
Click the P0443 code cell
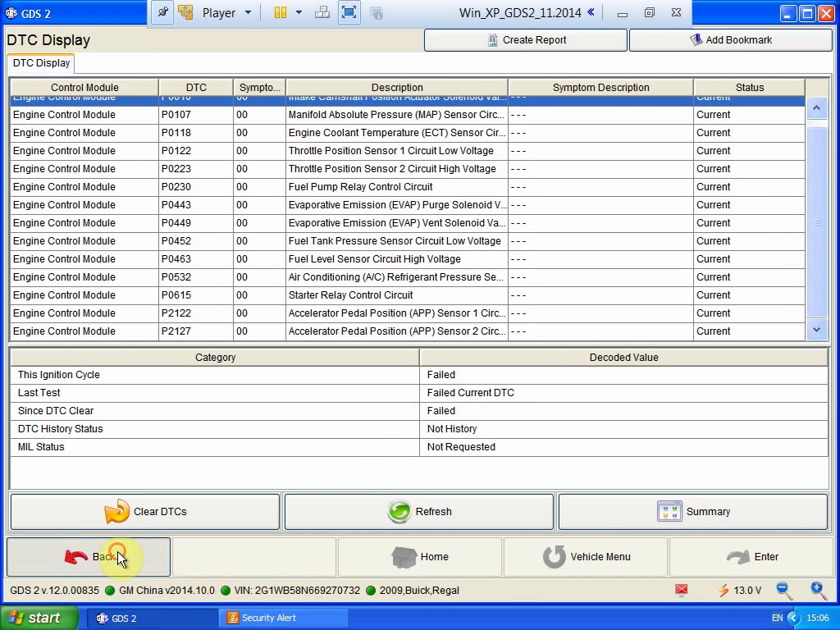(x=196, y=205)
